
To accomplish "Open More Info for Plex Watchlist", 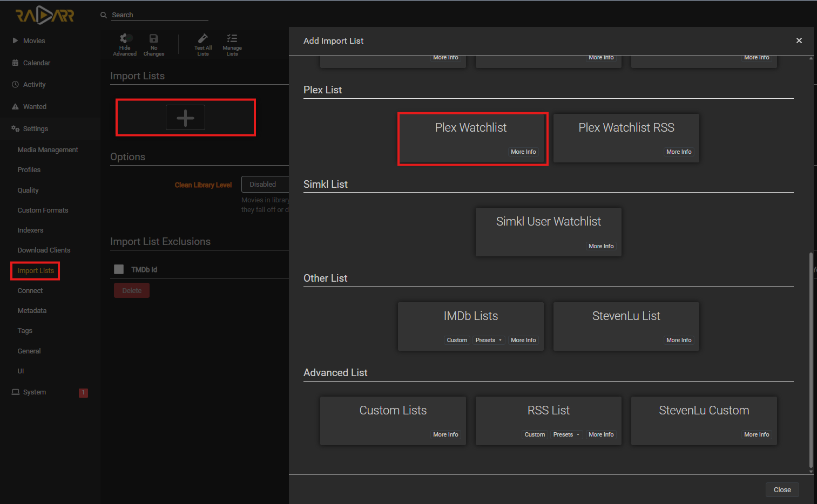I will click(x=523, y=152).
